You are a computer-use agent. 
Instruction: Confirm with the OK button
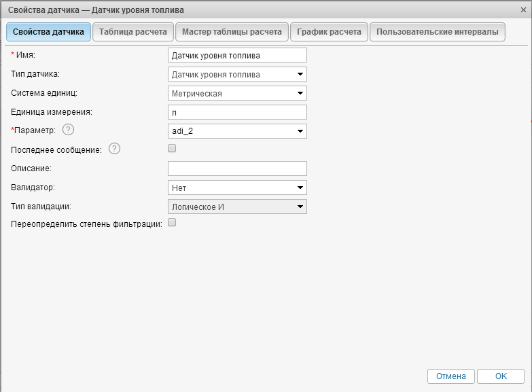tap(501, 376)
